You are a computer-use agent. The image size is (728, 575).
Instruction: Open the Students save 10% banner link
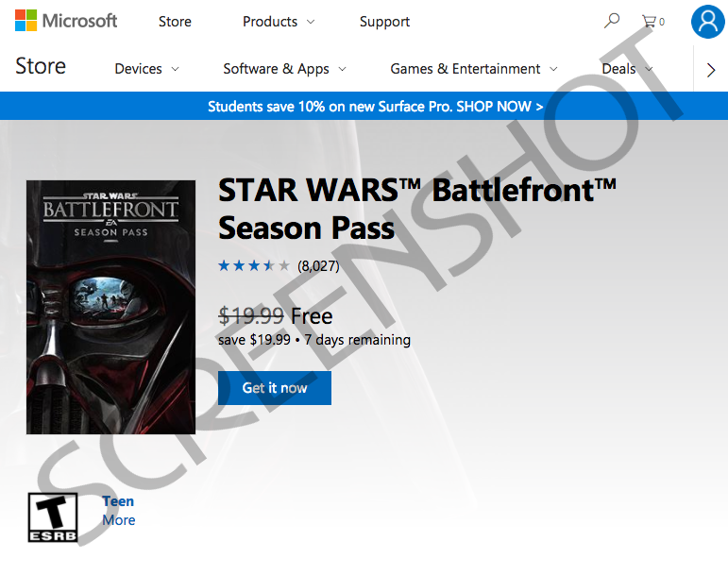click(375, 107)
